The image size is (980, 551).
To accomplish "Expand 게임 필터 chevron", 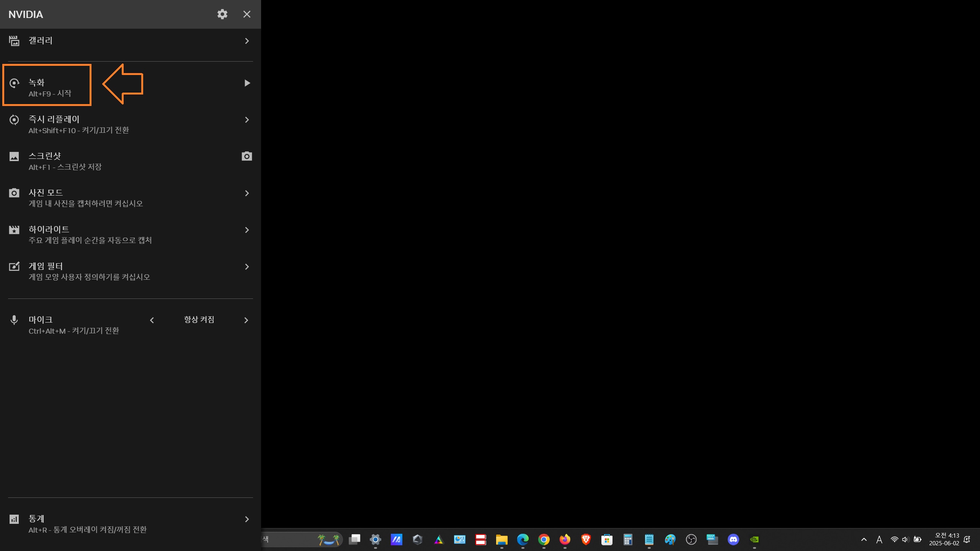I will pos(247,267).
